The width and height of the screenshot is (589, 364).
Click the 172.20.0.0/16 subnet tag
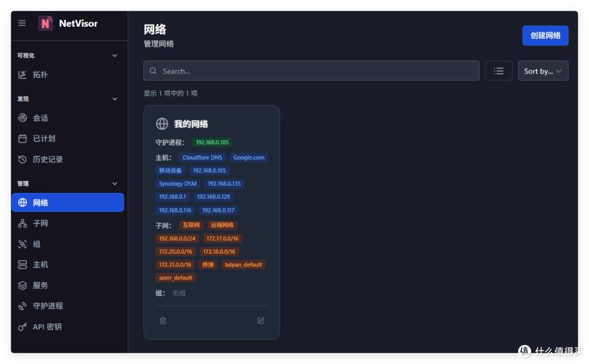(176, 252)
